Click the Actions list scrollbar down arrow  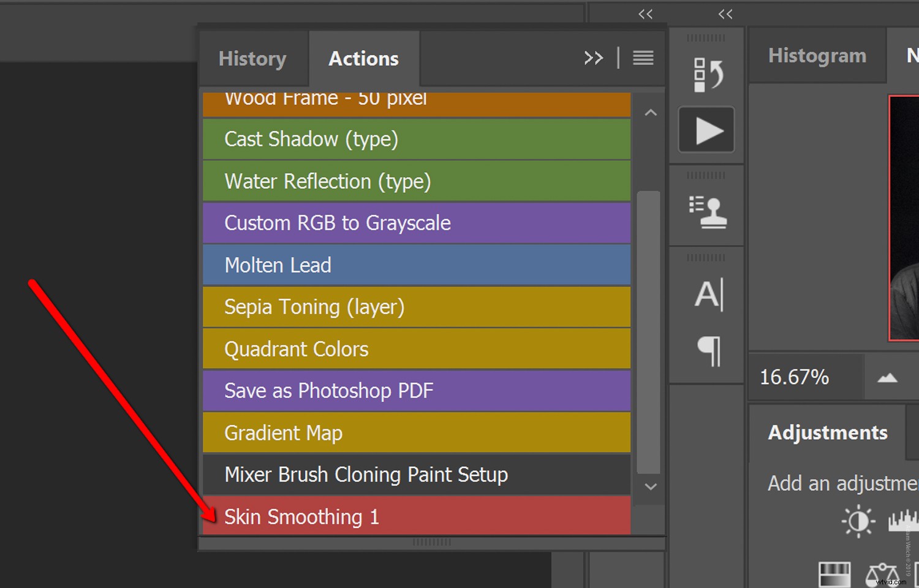[651, 487]
